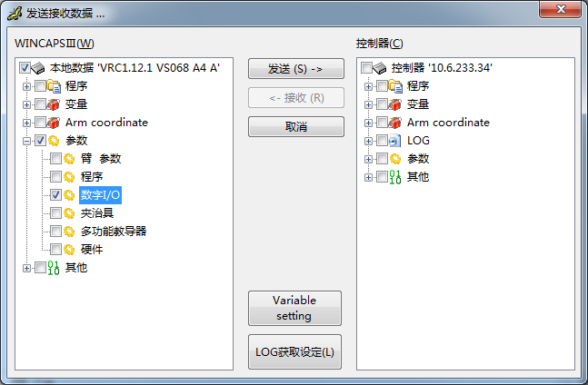The image size is (588, 385).
Task: Select the 臂 参数 tree item
Action: [101, 159]
